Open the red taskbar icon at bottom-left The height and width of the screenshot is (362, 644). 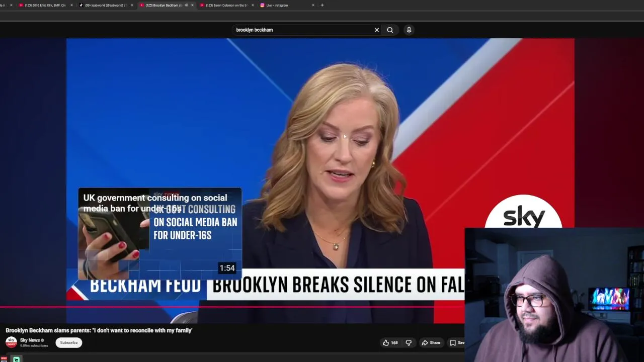point(4,359)
